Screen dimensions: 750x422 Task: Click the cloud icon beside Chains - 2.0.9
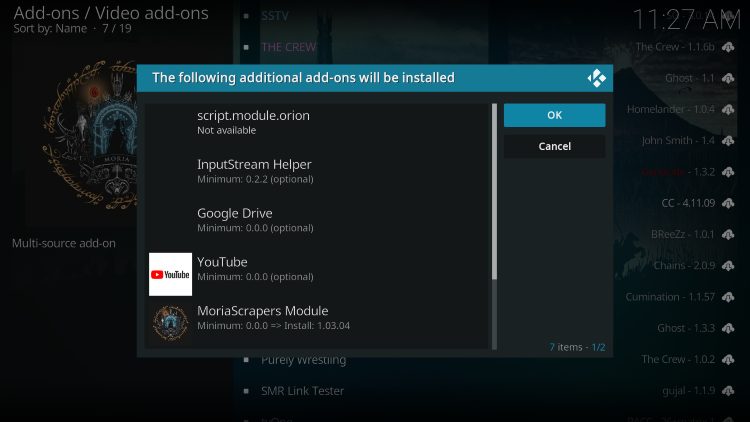point(728,266)
